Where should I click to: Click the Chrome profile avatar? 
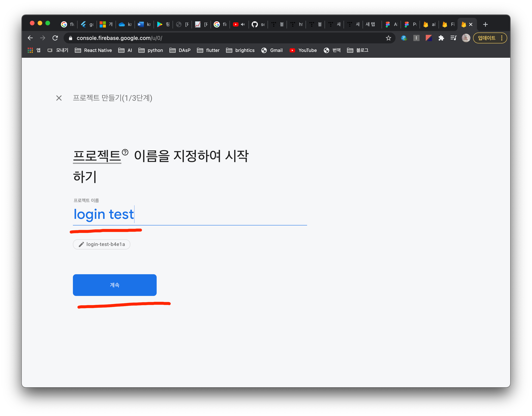pyautogui.click(x=466, y=38)
